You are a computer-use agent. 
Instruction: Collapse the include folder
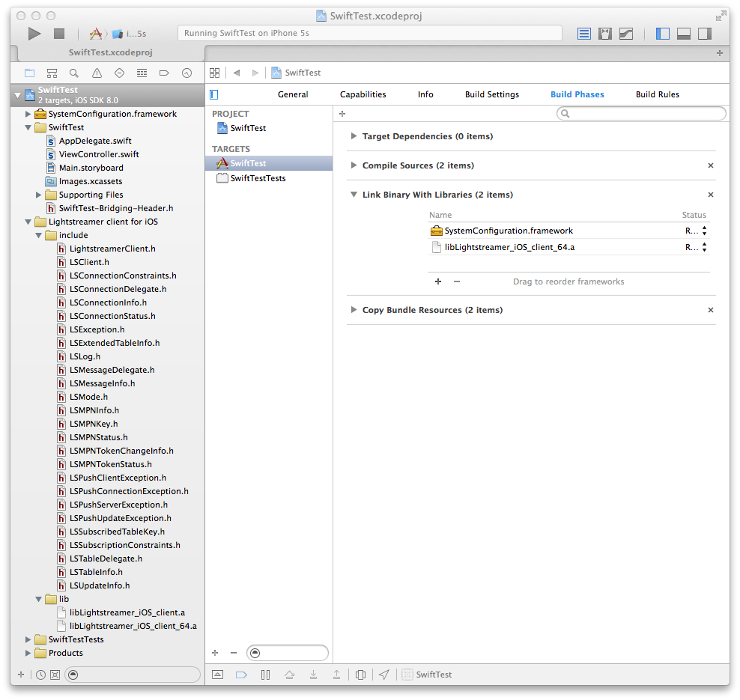[x=39, y=235]
